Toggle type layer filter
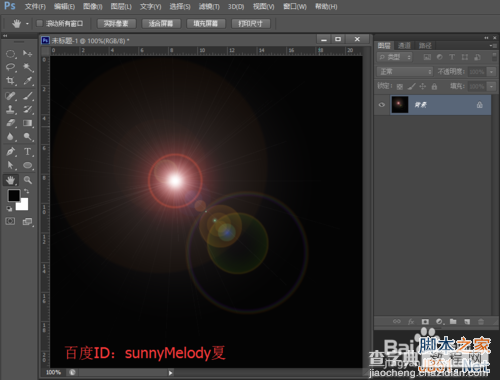500x380 pixels. [452, 57]
